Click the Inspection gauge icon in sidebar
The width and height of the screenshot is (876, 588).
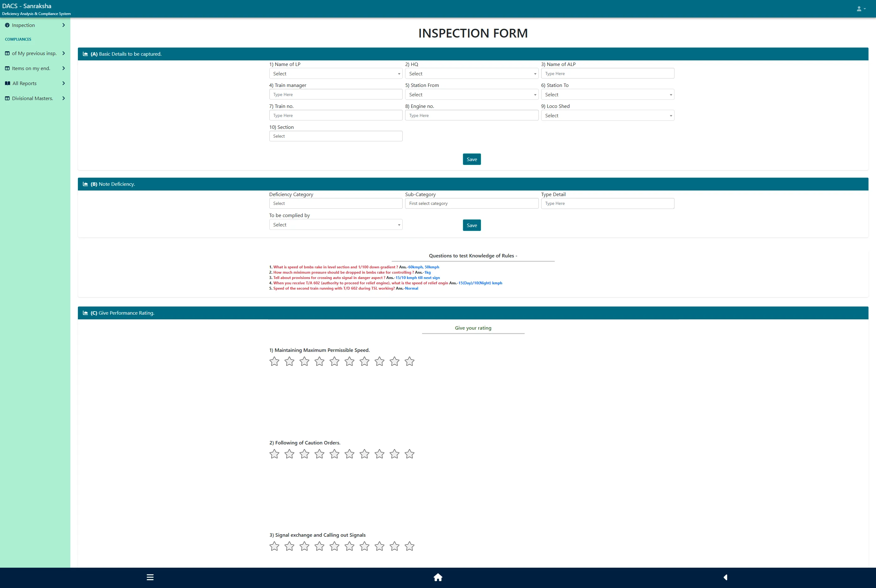coord(7,25)
